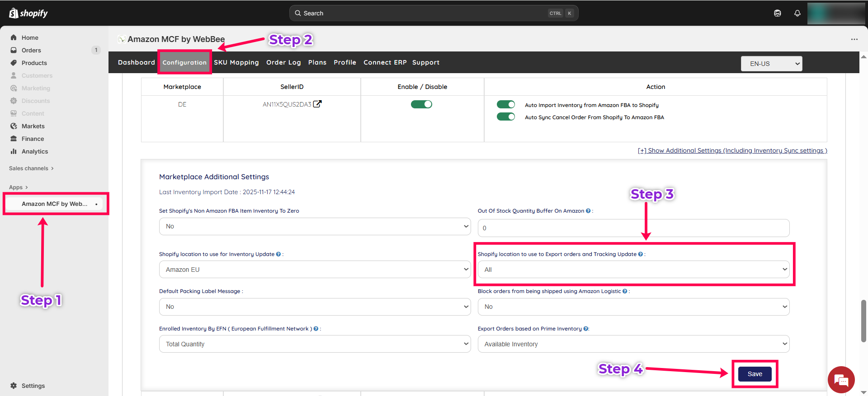Click the help icon beside Export Orders based on Prime Inventory
Viewport: 868px width, 396px height.
coord(586,329)
